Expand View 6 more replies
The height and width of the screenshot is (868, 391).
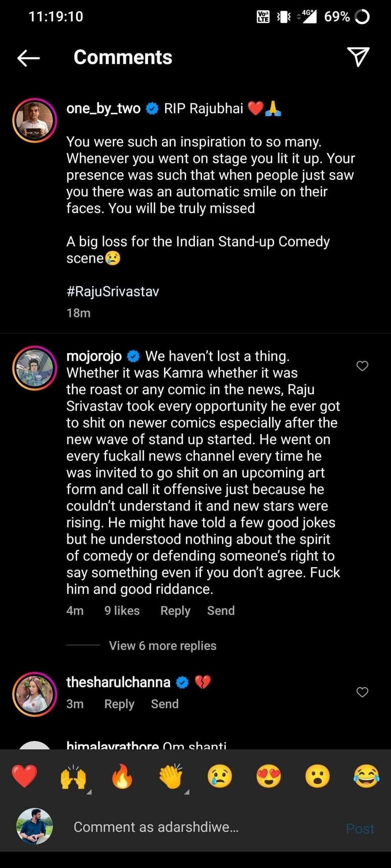162,645
